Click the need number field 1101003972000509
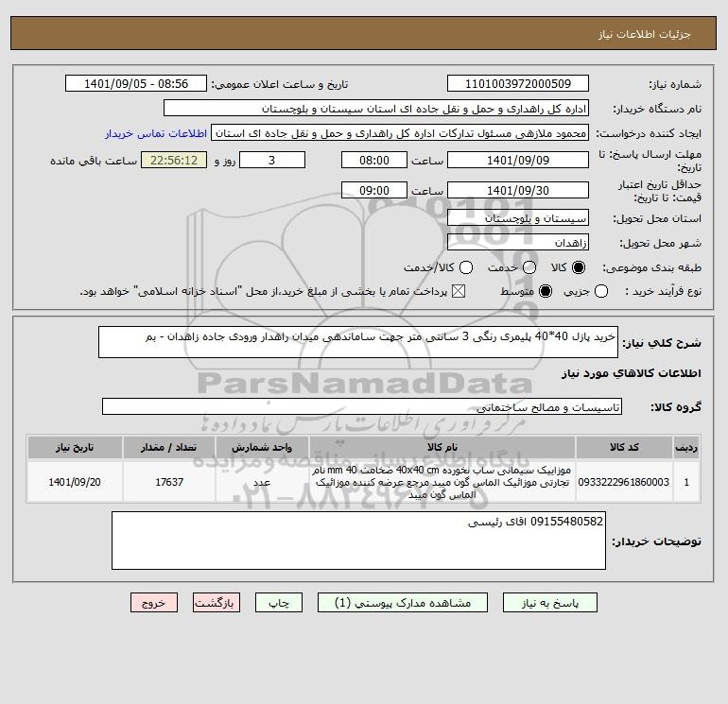 (518, 83)
